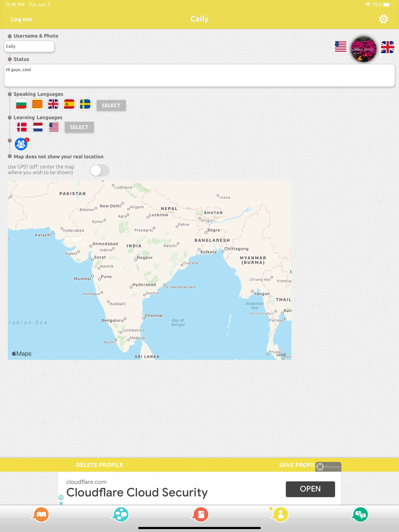Screen dimensions: 399x532
Task: Tap the DELETE PROFILE button
Action: (99, 465)
